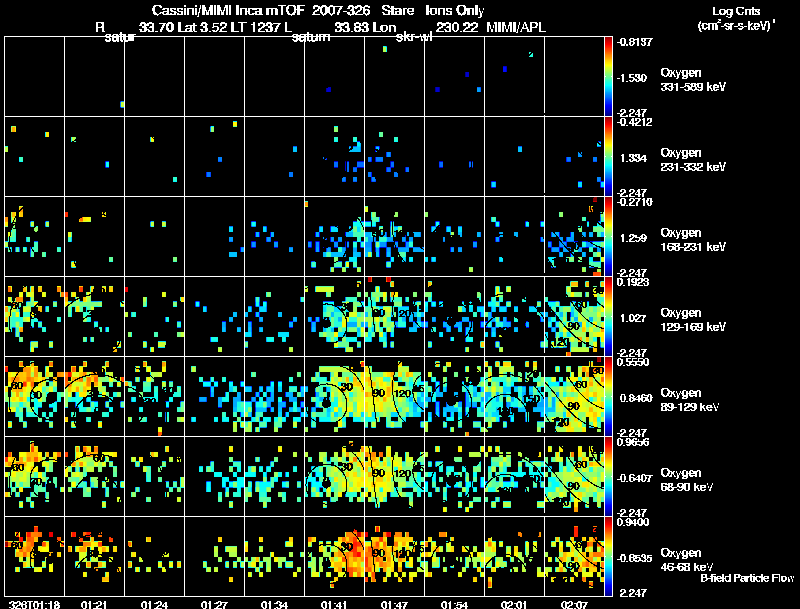Click the '01:54' time axis label
The height and width of the screenshot is (609, 800).
(x=454, y=604)
